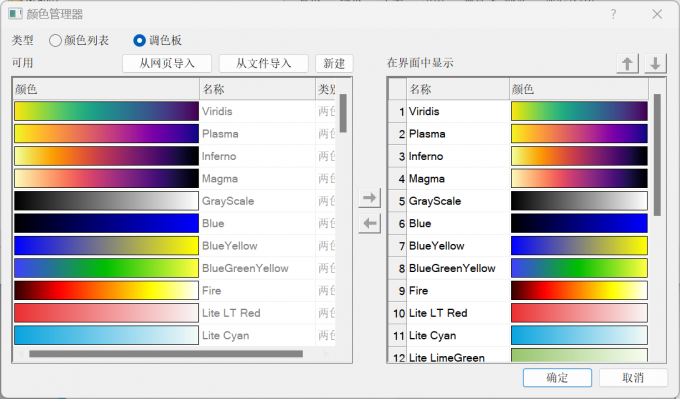Move selected palette down with down arrow

click(655, 64)
